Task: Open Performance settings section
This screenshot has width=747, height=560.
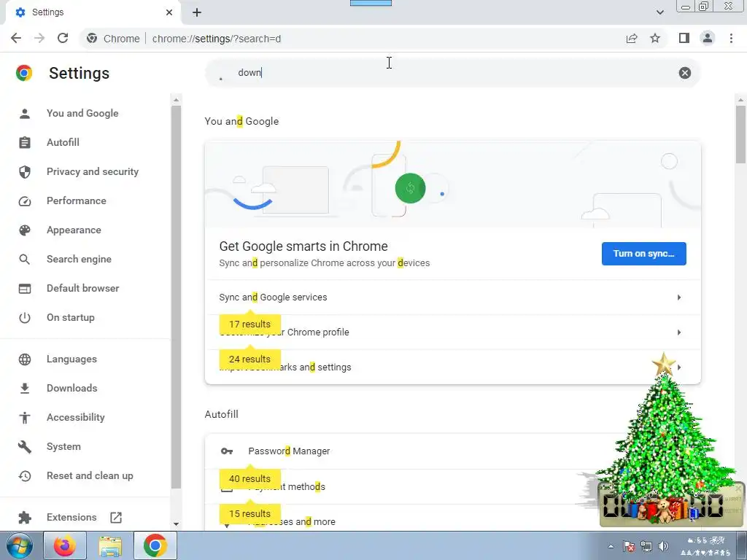Action: coord(76,201)
